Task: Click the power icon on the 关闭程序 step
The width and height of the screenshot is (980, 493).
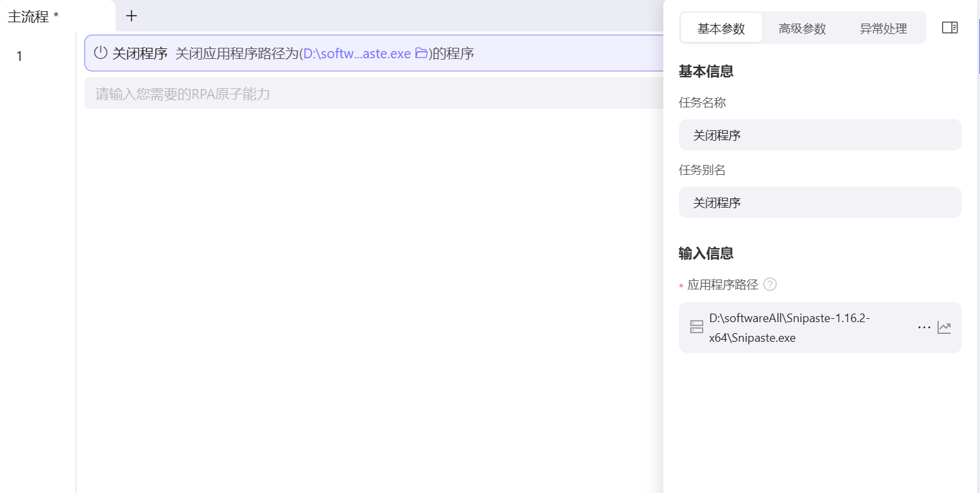Action: [99, 54]
